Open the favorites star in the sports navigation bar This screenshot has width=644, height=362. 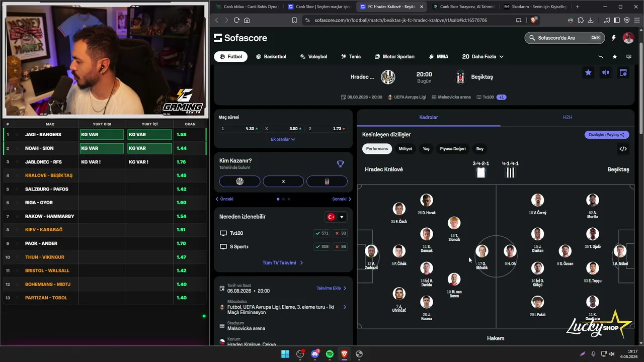pyautogui.click(x=615, y=57)
